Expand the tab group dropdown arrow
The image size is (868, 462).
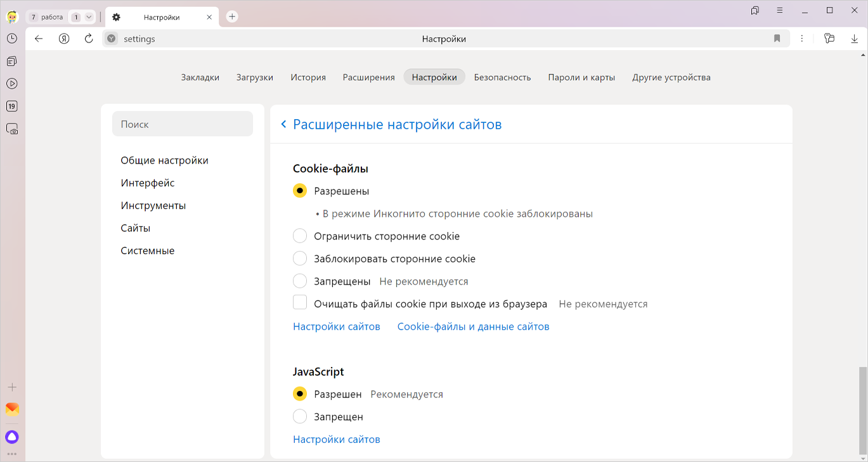click(x=89, y=17)
